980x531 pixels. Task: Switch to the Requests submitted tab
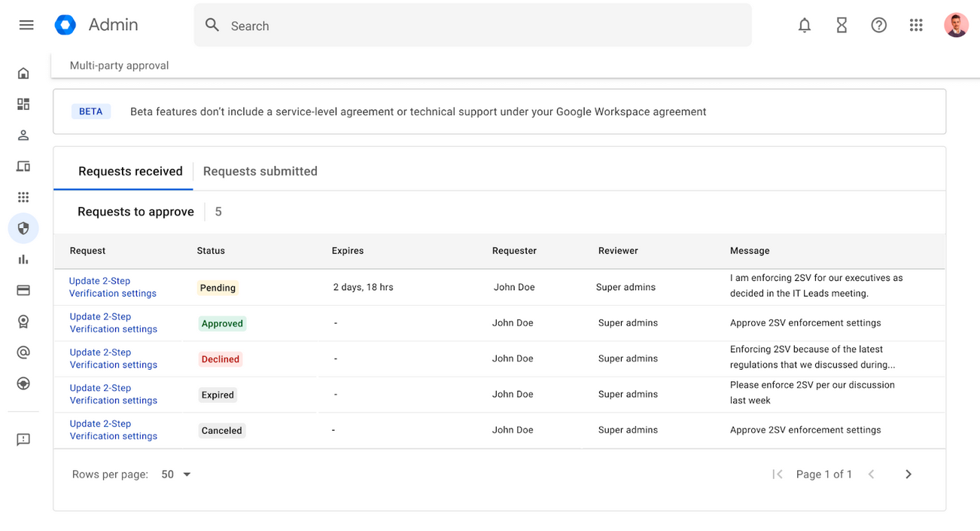260,171
